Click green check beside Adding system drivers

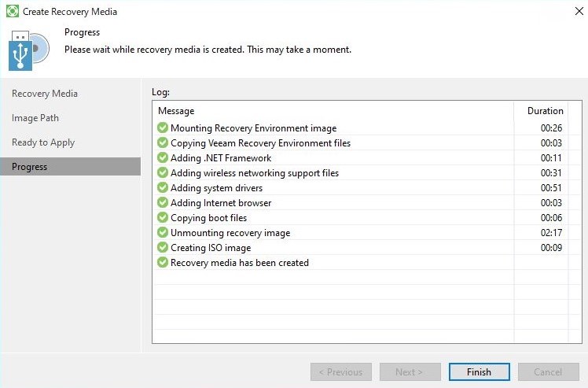(163, 187)
